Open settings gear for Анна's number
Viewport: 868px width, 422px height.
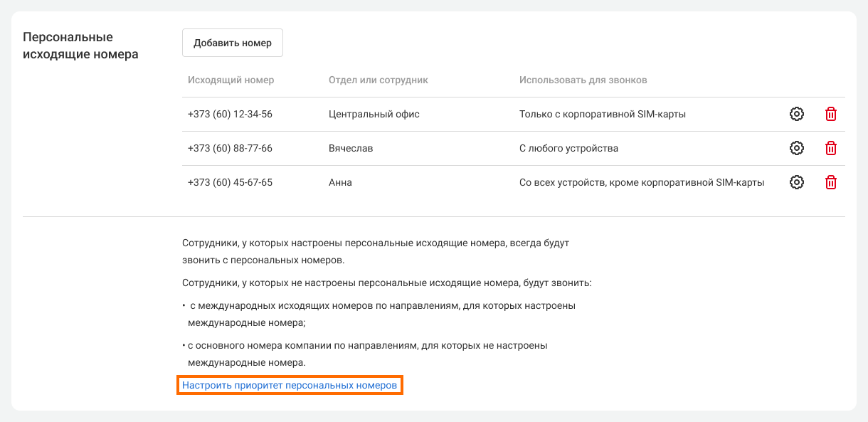(x=797, y=182)
